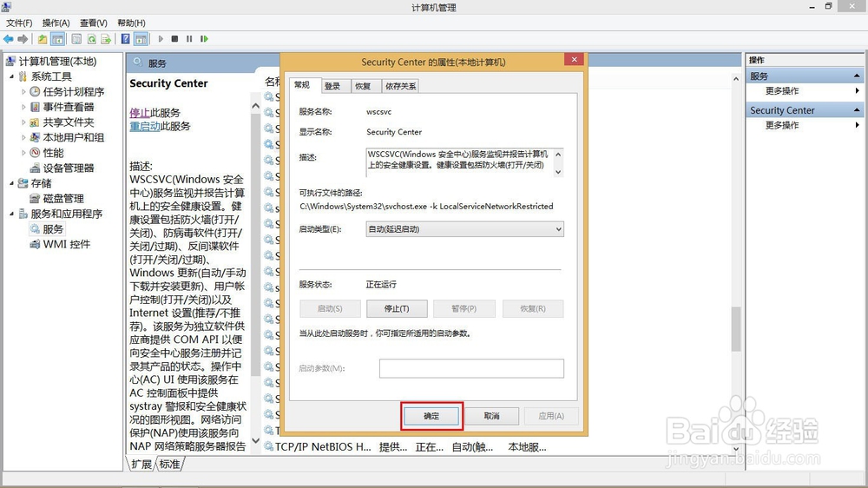This screenshot has width=868, height=488.
Task: Go up one level via folder icon
Action: 42,39
